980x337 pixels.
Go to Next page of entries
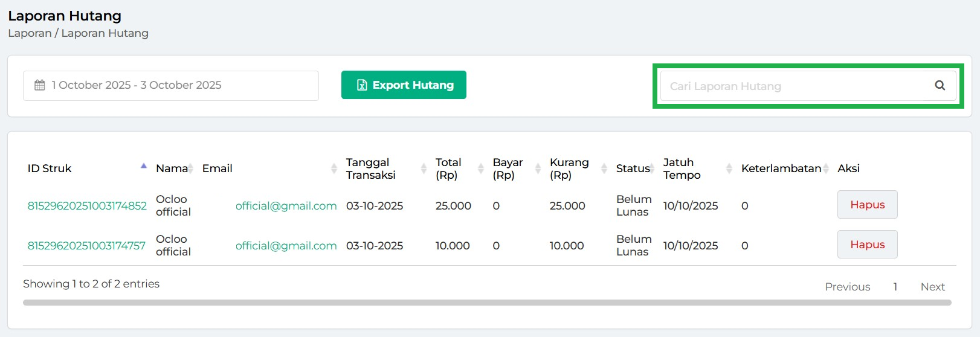[932, 287]
